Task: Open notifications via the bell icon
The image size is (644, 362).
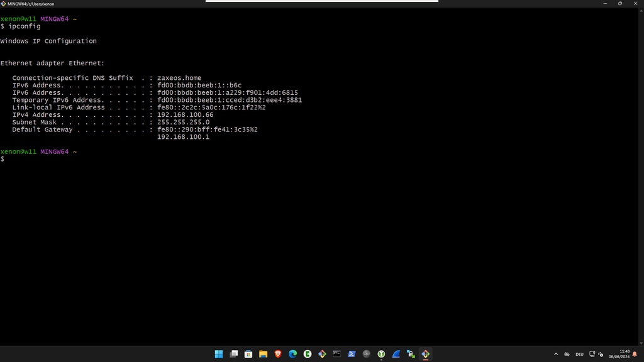Action: pyautogui.click(x=635, y=354)
